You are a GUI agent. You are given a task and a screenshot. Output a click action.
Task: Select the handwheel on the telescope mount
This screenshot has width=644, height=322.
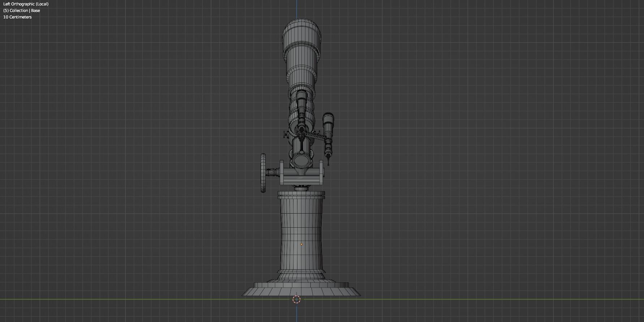pos(263,173)
